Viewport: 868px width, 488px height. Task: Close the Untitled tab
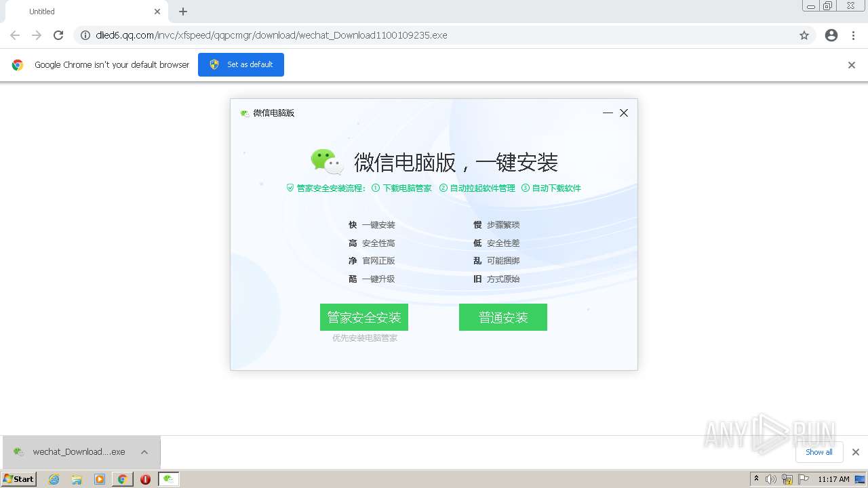pyautogui.click(x=157, y=12)
